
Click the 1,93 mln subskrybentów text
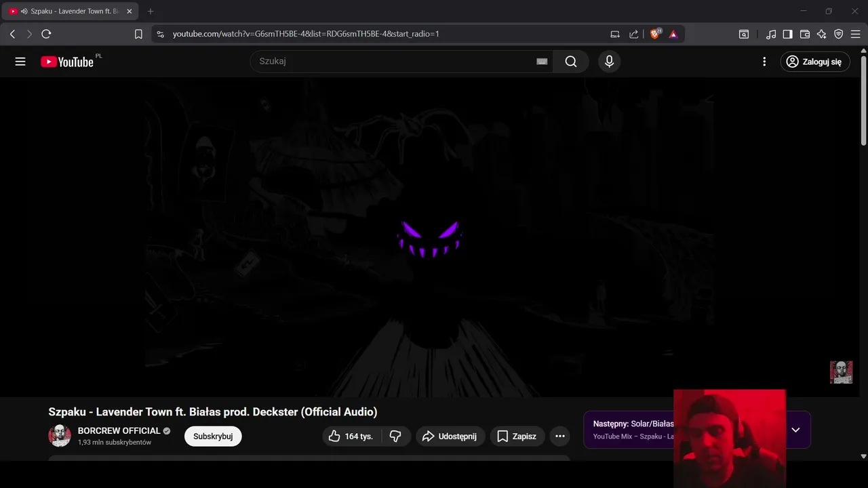click(115, 443)
